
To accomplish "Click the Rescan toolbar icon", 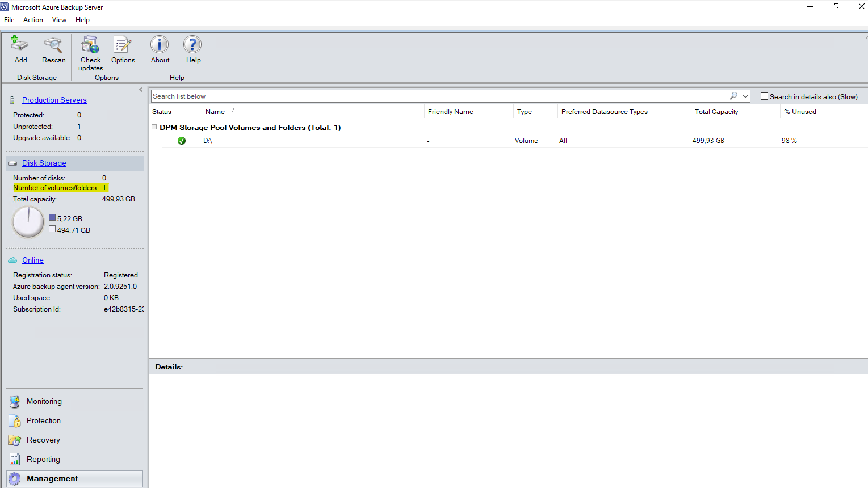I will coord(53,45).
